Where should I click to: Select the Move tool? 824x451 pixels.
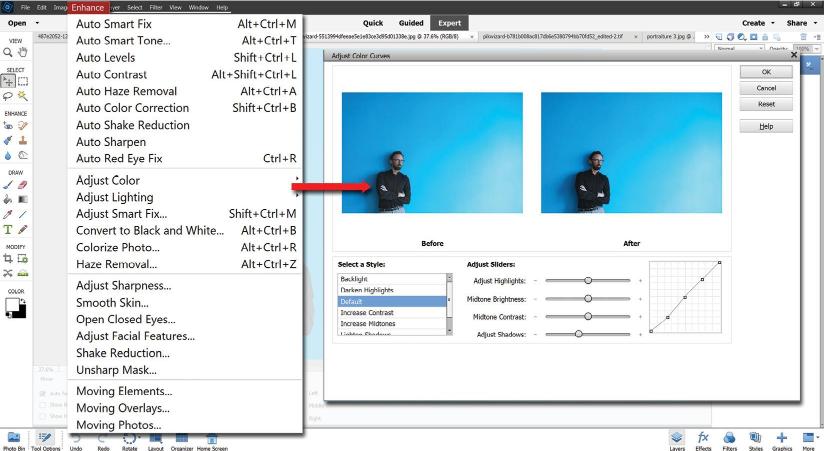pos(7,81)
